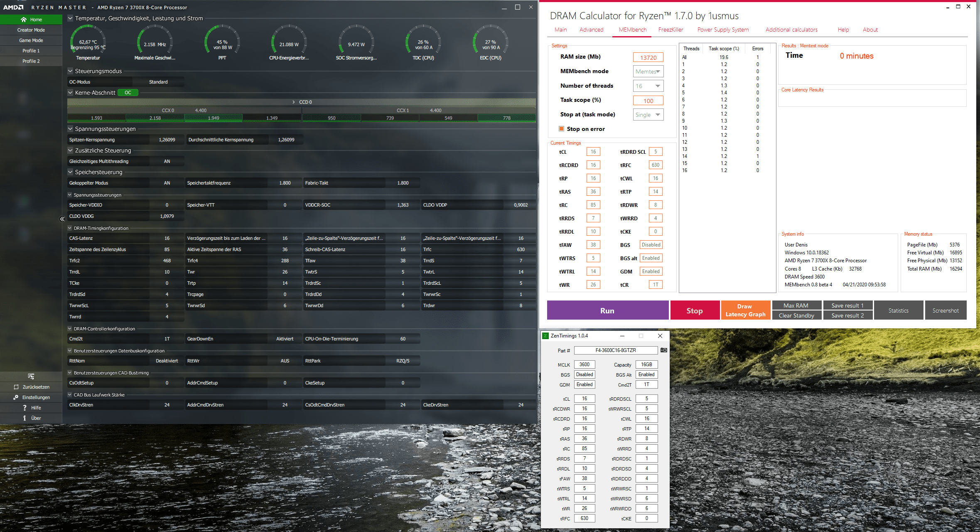Open the FreezKiller tab

[x=671, y=30]
